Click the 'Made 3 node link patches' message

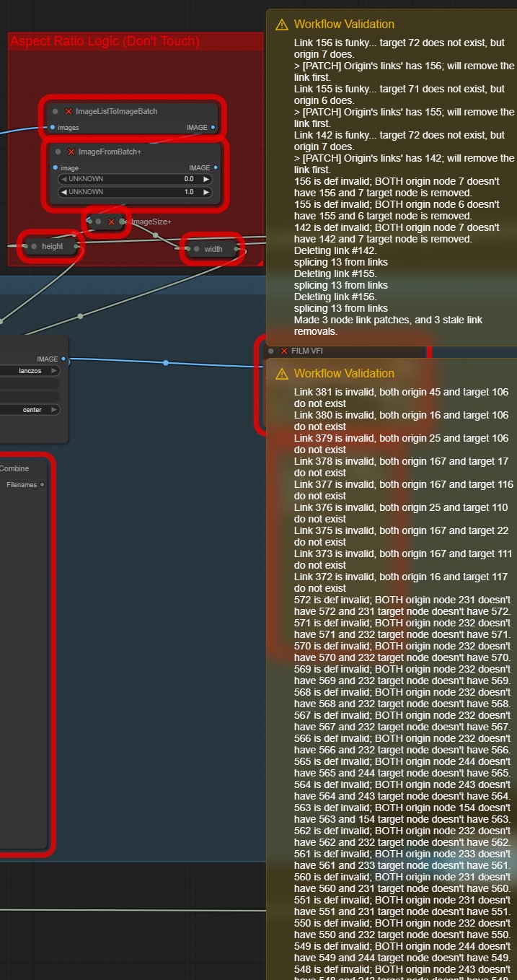click(389, 325)
